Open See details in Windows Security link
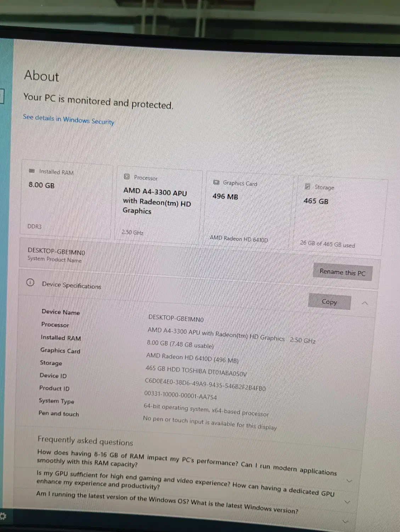Image resolution: width=400 pixels, height=532 pixels. [69, 120]
